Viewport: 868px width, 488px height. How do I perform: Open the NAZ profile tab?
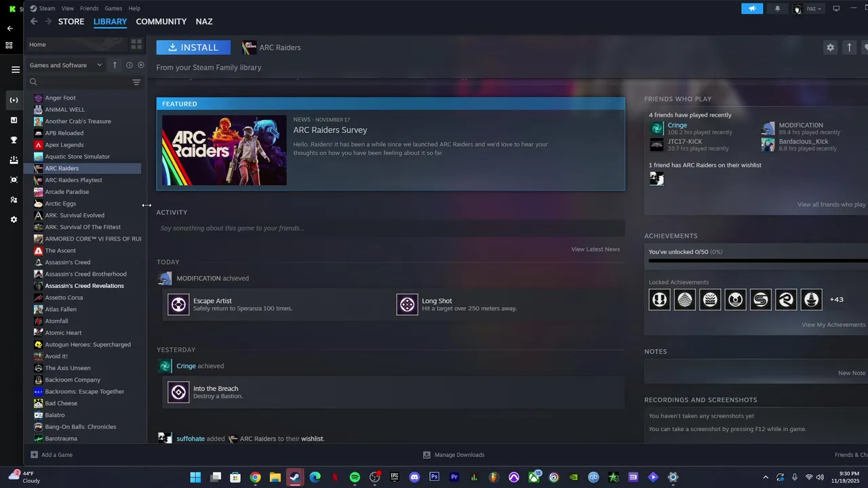pos(204,22)
